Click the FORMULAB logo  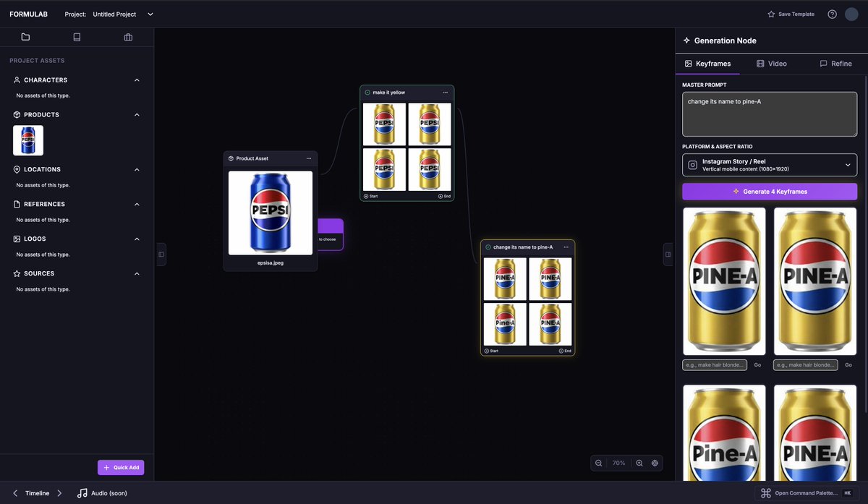coord(29,14)
